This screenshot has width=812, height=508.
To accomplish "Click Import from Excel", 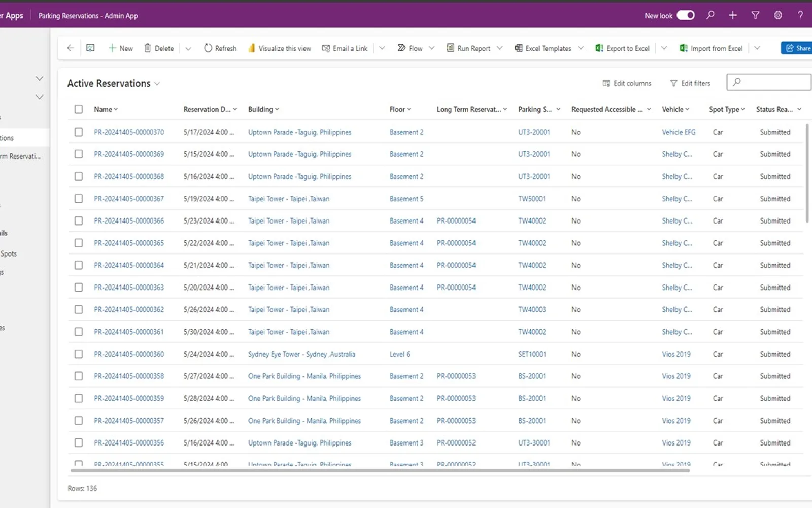I will point(711,48).
